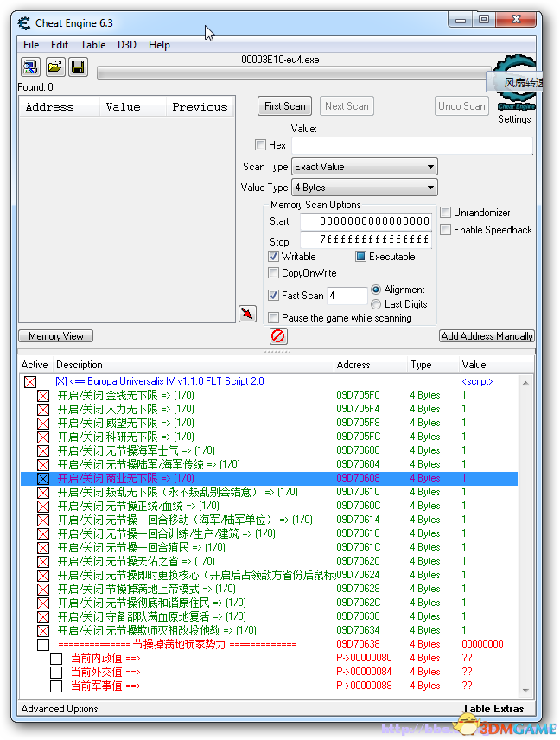Toggle the Unrandomizer checkbox
The width and height of the screenshot is (560, 740).
445,213
